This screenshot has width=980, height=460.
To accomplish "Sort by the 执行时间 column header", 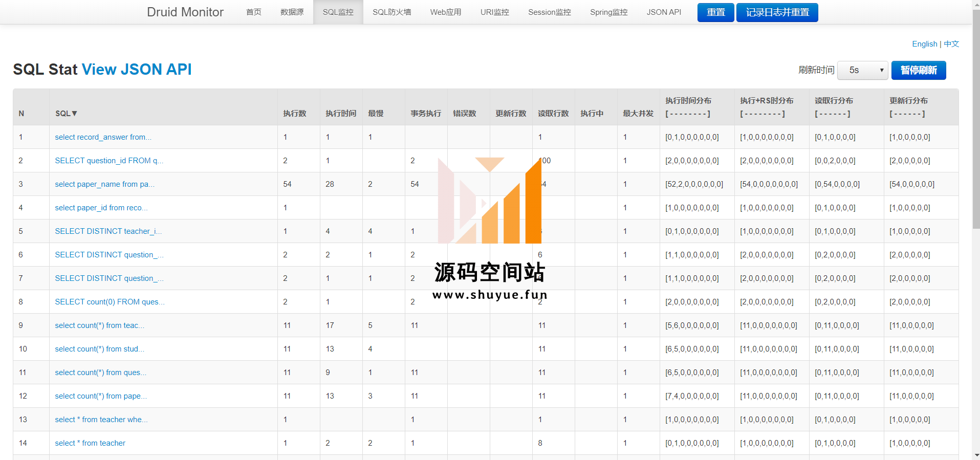I will [341, 114].
